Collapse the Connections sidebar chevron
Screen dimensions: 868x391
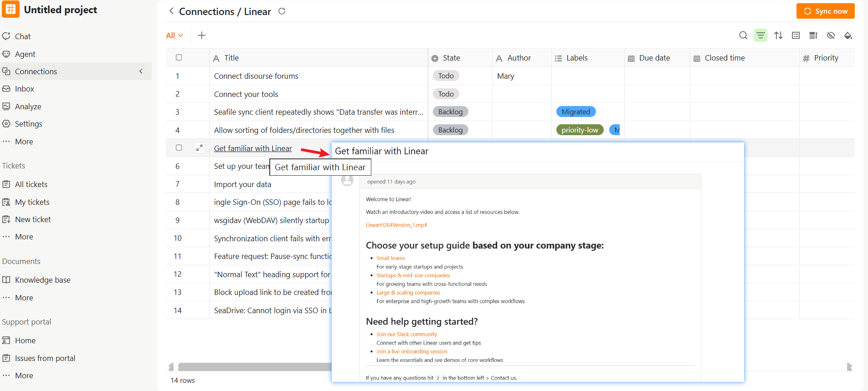141,71
